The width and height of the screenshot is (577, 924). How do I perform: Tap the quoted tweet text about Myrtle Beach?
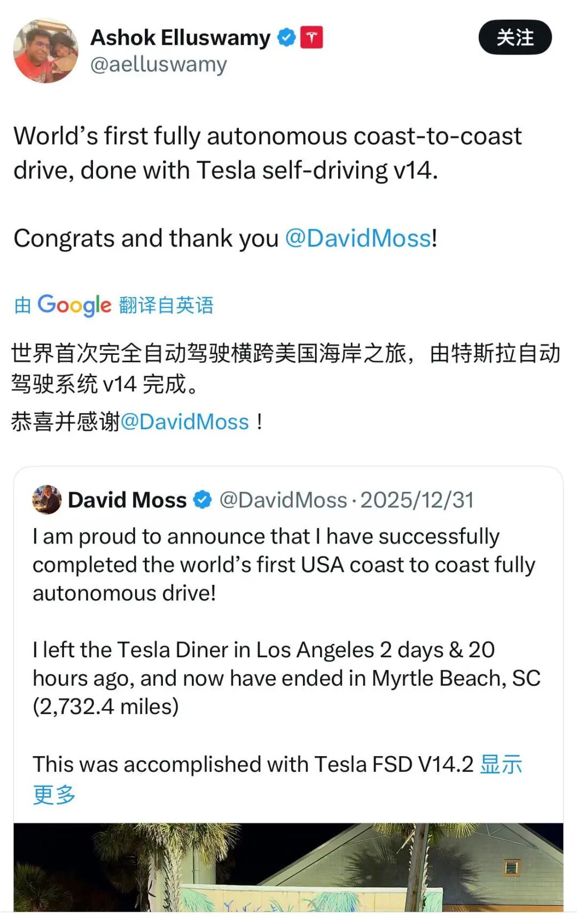(286, 678)
